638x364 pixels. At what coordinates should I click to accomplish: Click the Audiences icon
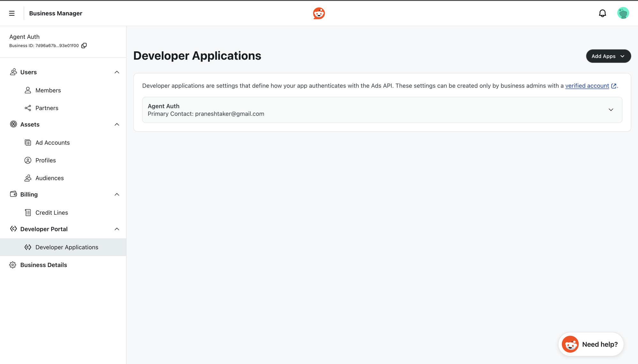point(28,178)
